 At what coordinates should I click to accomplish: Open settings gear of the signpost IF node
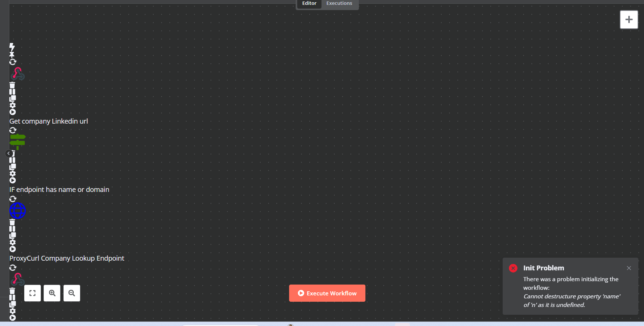coord(13,174)
